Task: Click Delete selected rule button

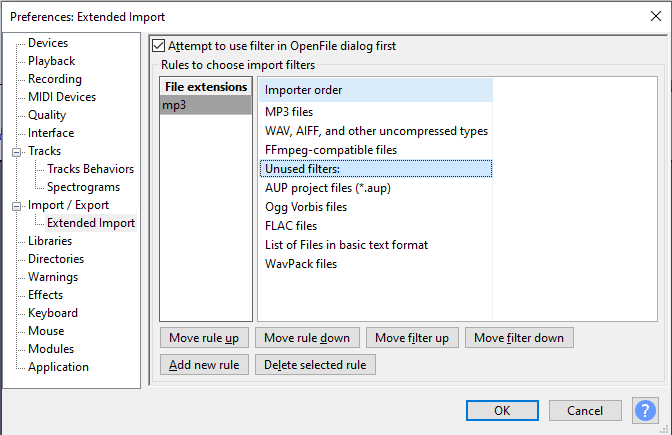Action: [315, 365]
